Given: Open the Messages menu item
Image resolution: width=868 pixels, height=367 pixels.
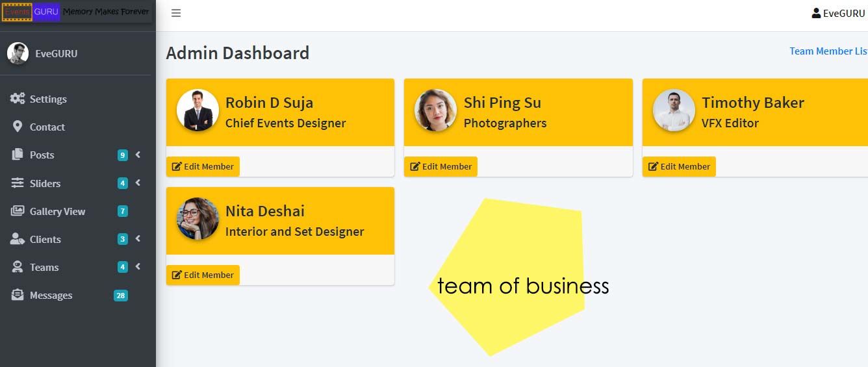Looking at the screenshot, I should tap(51, 296).
